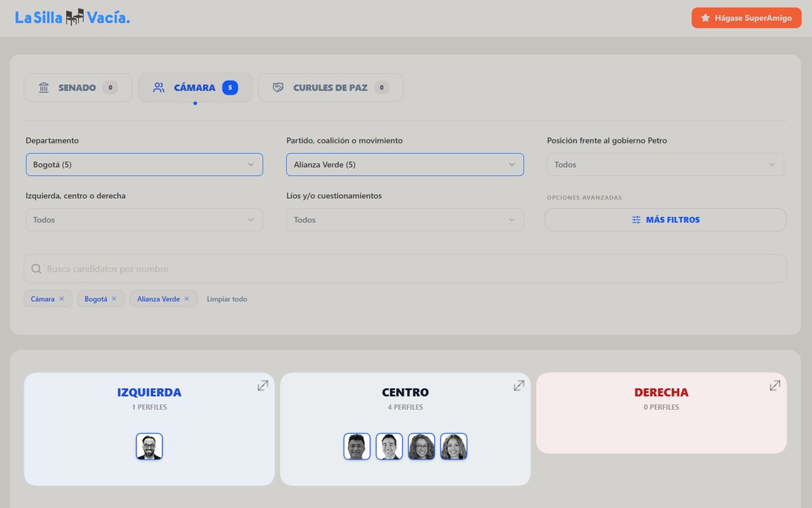Select the Cámara tab
The width and height of the screenshot is (812, 508).
pyautogui.click(x=195, y=87)
